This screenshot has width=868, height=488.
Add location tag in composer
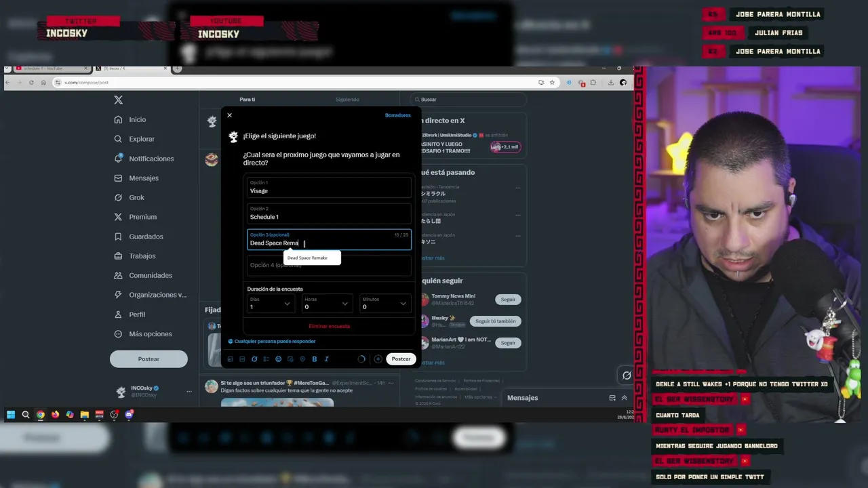[x=302, y=359]
